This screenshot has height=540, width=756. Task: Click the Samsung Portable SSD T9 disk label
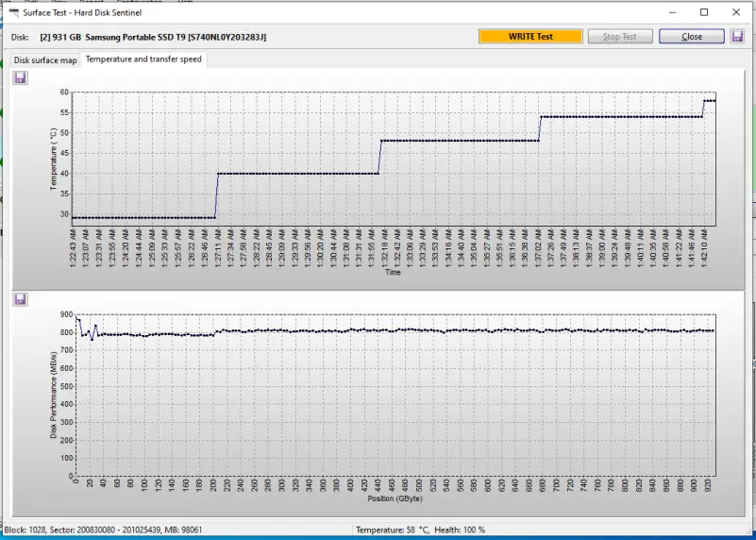point(153,37)
